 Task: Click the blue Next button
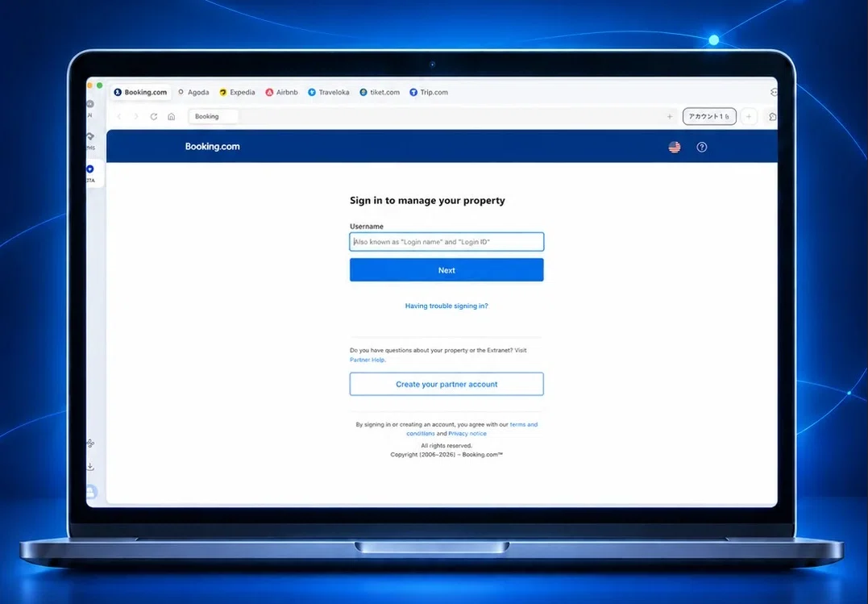click(446, 270)
